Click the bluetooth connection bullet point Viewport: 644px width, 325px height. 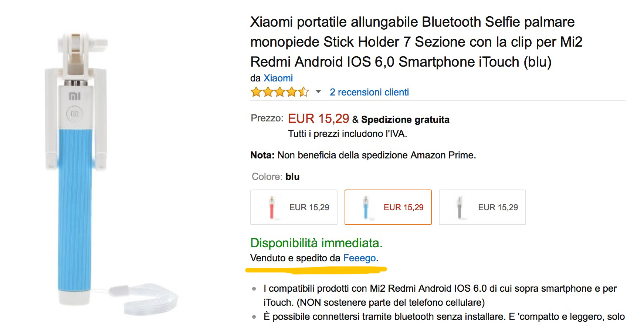point(444,316)
